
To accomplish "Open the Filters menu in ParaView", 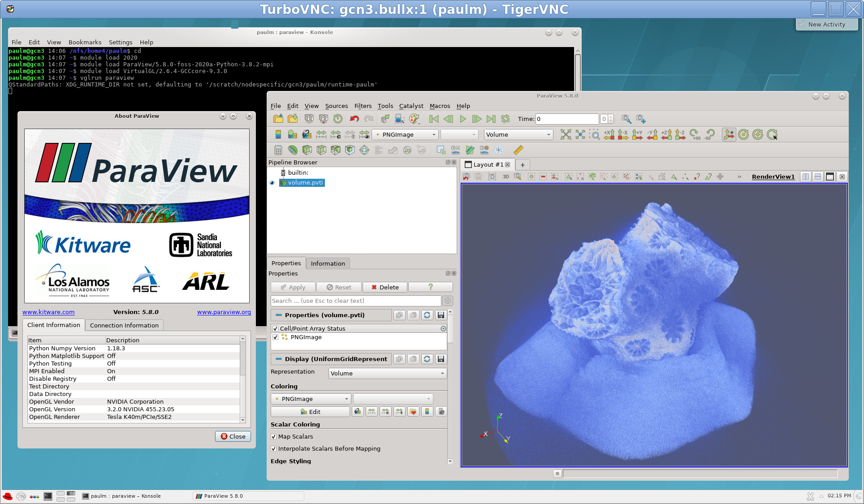I will [x=363, y=106].
